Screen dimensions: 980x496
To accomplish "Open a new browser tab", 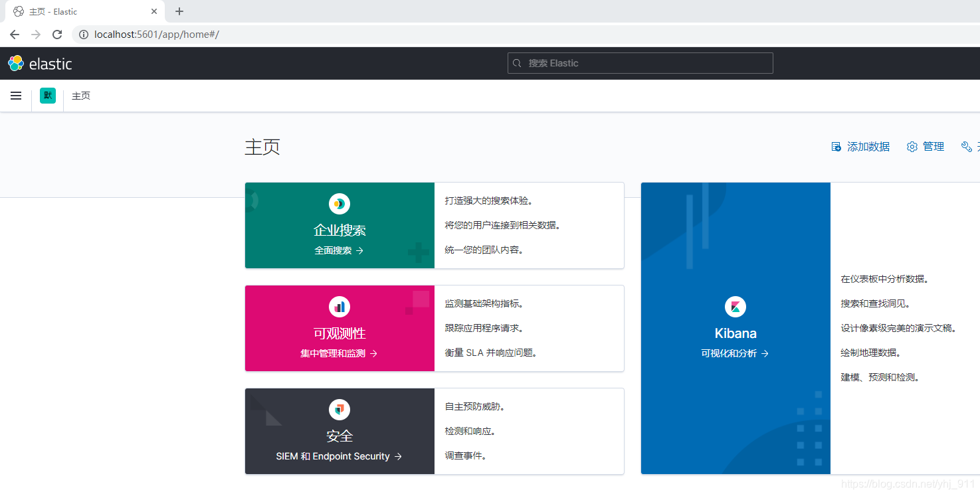I will pos(179,11).
